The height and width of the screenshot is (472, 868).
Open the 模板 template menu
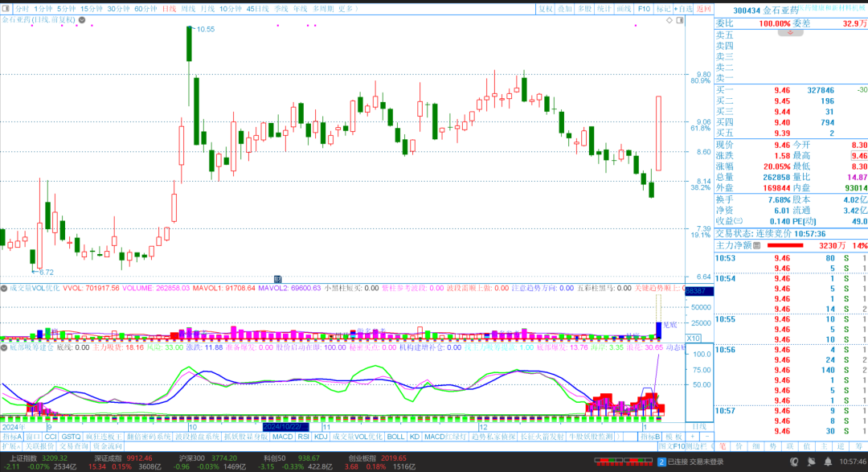coord(674,437)
